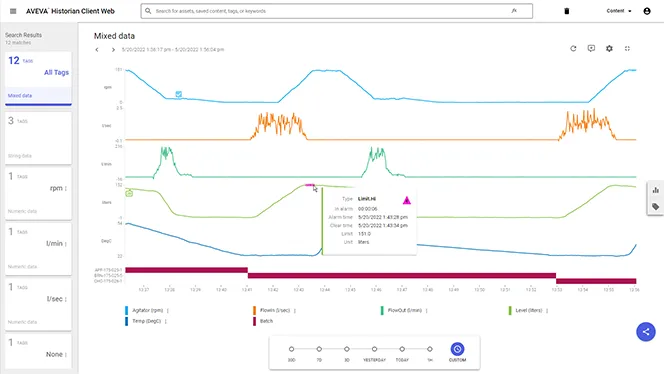Select the TODAY time range option

click(x=402, y=353)
